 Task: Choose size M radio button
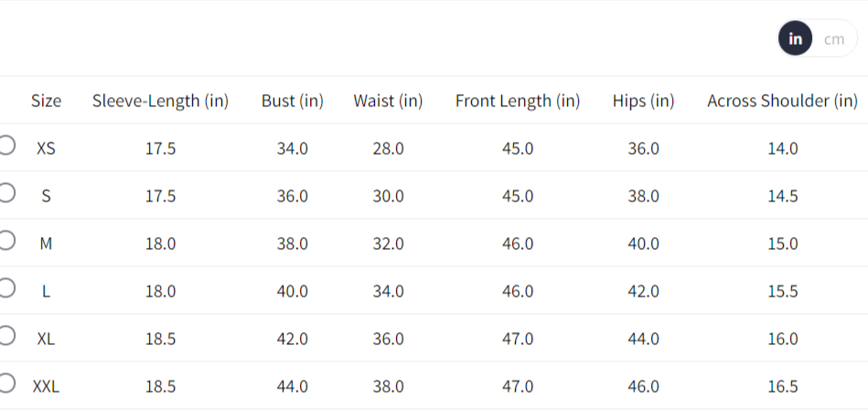click(x=5, y=242)
